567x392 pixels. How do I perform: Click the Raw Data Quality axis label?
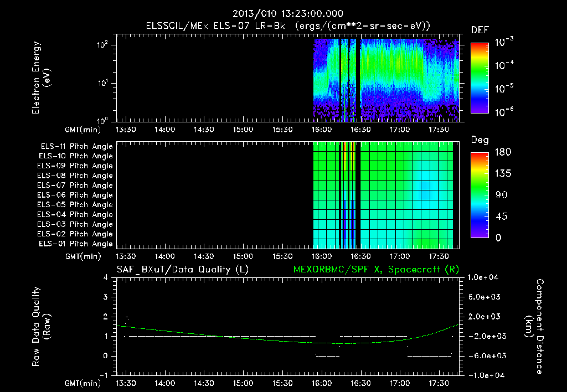coord(40,326)
